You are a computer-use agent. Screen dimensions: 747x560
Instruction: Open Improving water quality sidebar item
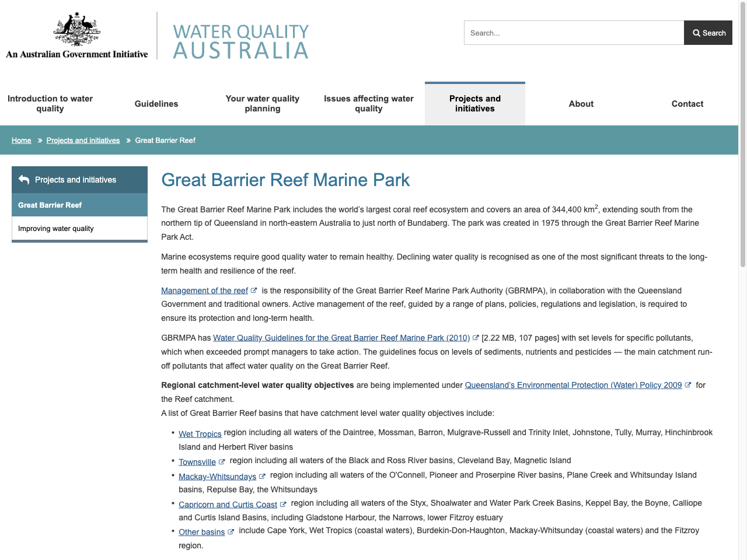click(x=79, y=228)
